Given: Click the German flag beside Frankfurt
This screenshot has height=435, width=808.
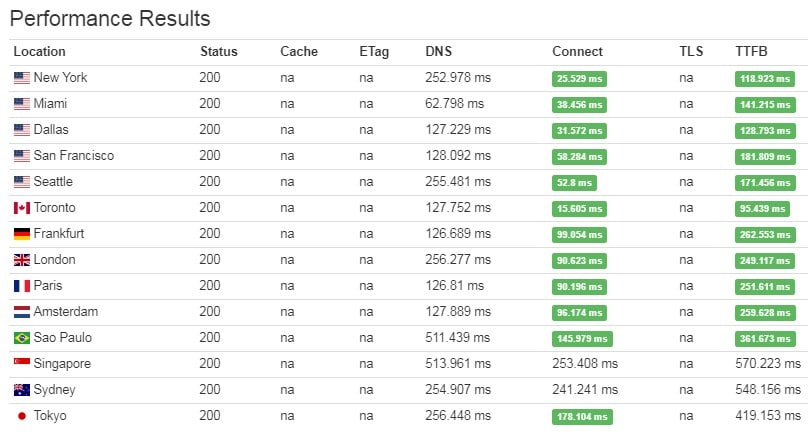Looking at the screenshot, I should pyautogui.click(x=22, y=233).
